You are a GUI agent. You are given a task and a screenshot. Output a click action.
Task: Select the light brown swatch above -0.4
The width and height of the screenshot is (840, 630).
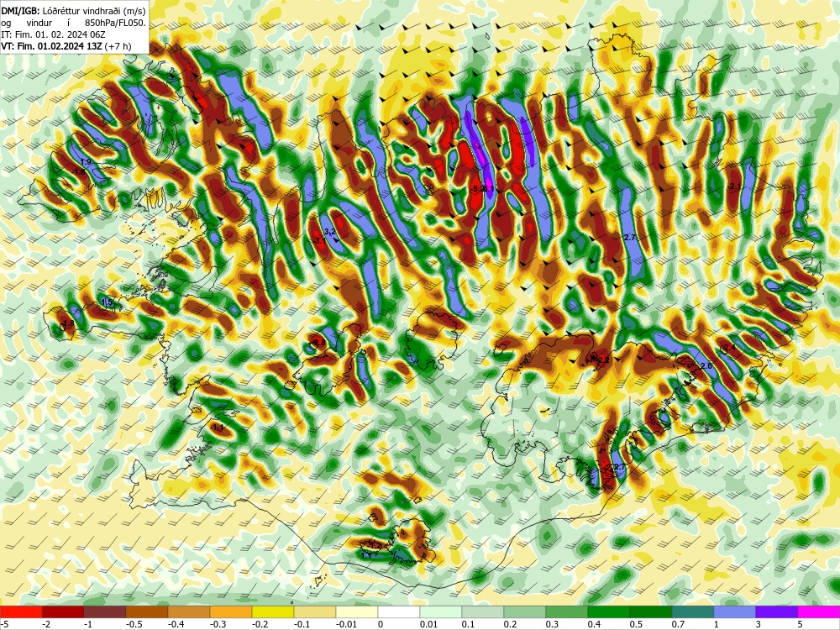click(x=189, y=612)
